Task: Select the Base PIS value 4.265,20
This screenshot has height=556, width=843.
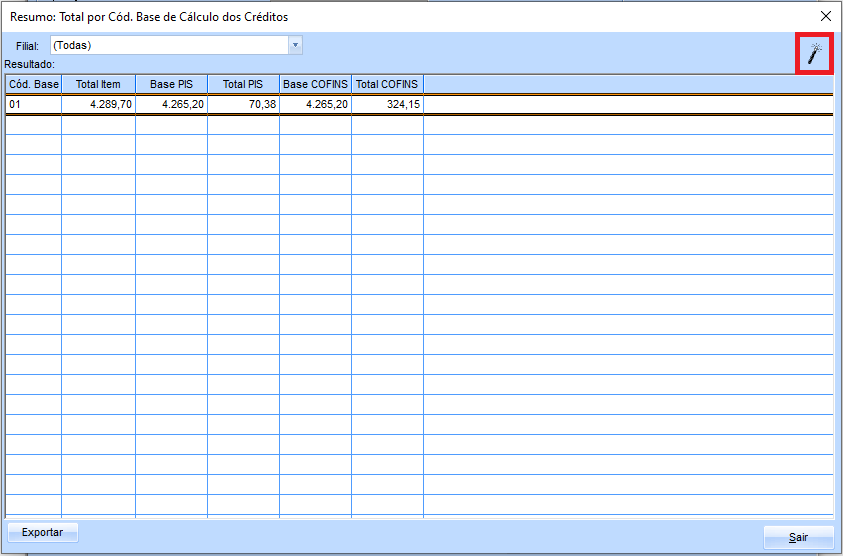Action: [x=172, y=104]
